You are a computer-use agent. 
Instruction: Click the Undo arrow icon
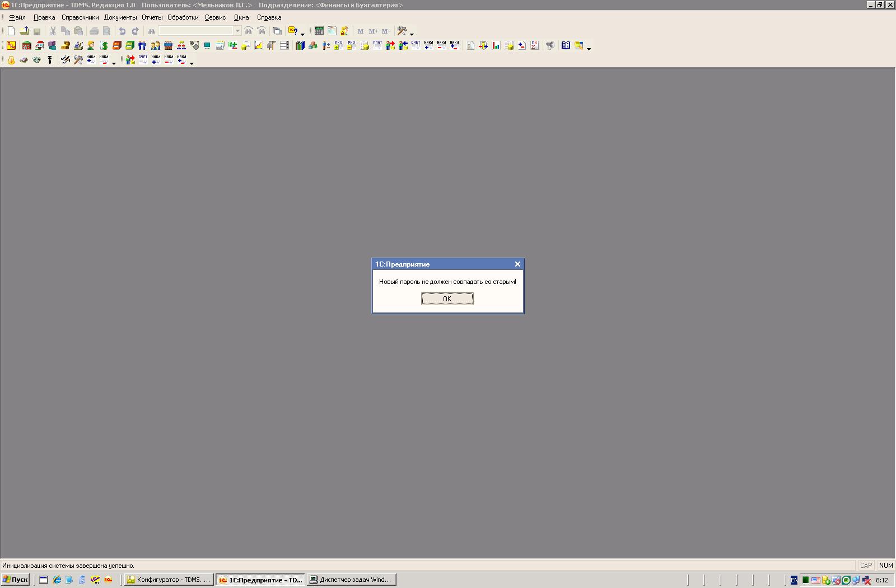click(122, 31)
